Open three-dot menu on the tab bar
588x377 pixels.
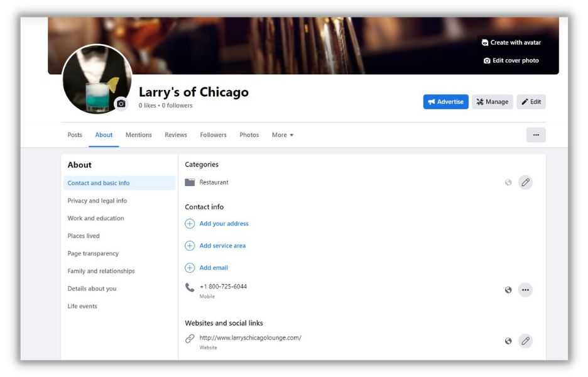pos(535,135)
